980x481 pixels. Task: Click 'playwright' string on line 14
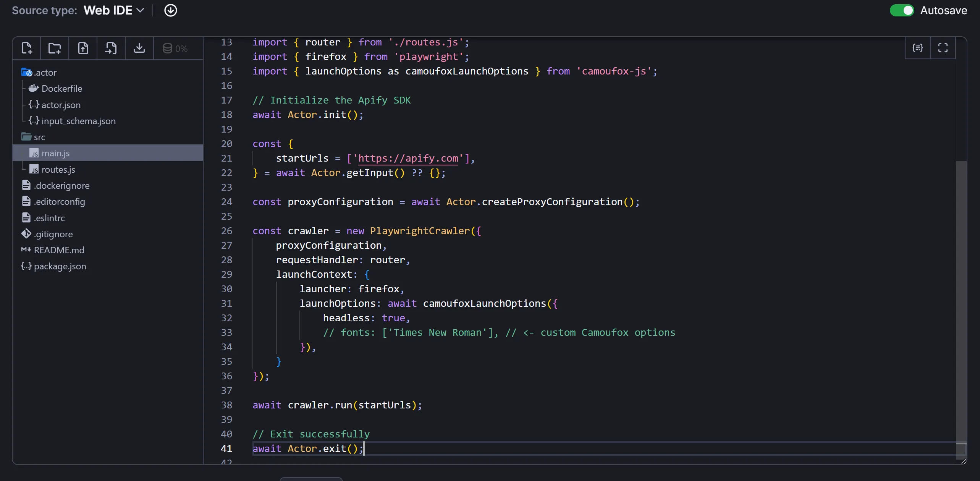(429, 57)
